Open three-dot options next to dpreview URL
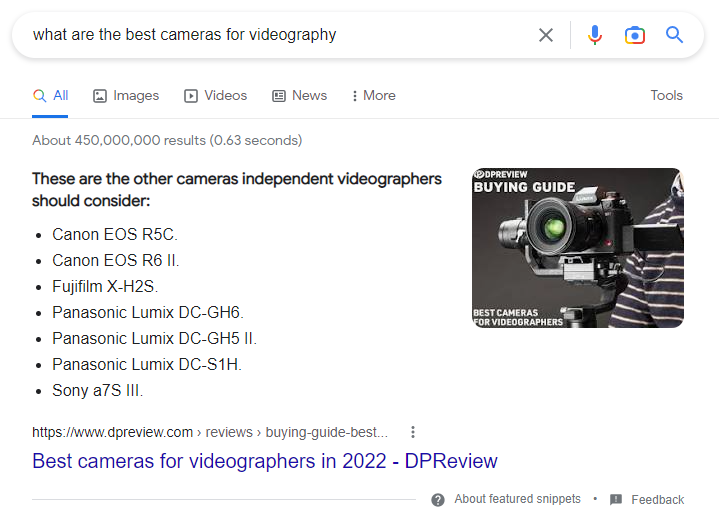The height and width of the screenshot is (522, 719). pyautogui.click(x=413, y=432)
